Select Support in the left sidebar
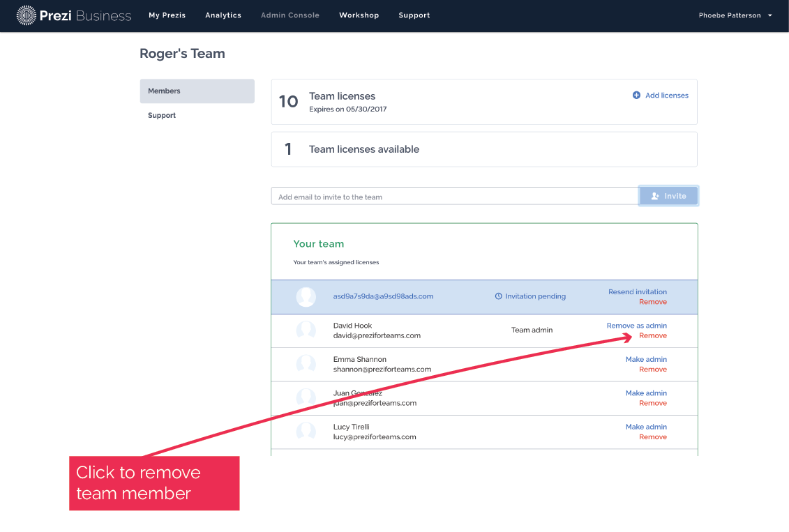This screenshot has height=532, width=789. point(162,116)
